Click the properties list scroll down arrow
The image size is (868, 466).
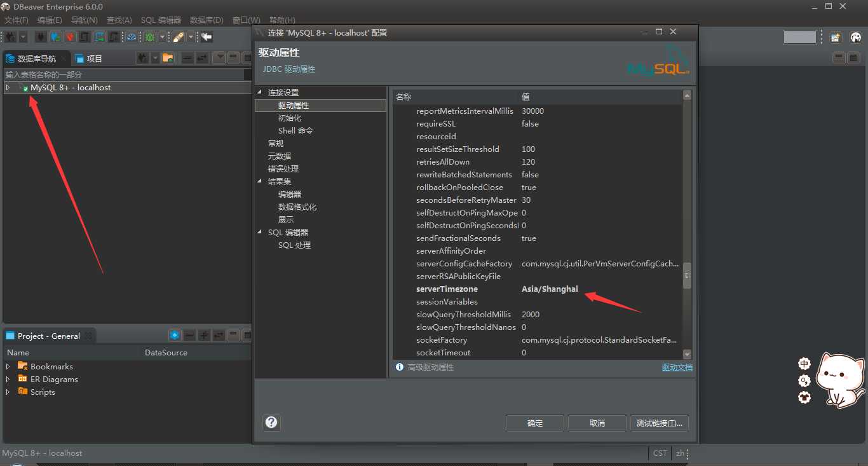point(687,354)
